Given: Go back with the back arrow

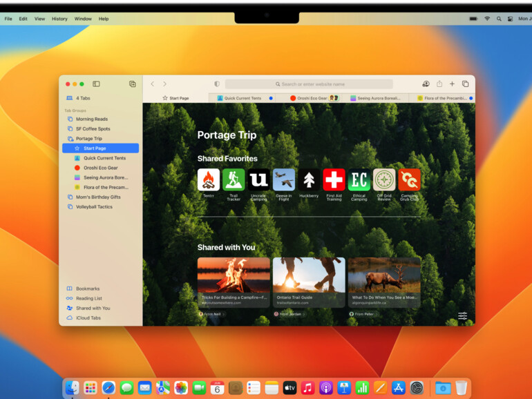Looking at the screenshot, I should (152, 84).
